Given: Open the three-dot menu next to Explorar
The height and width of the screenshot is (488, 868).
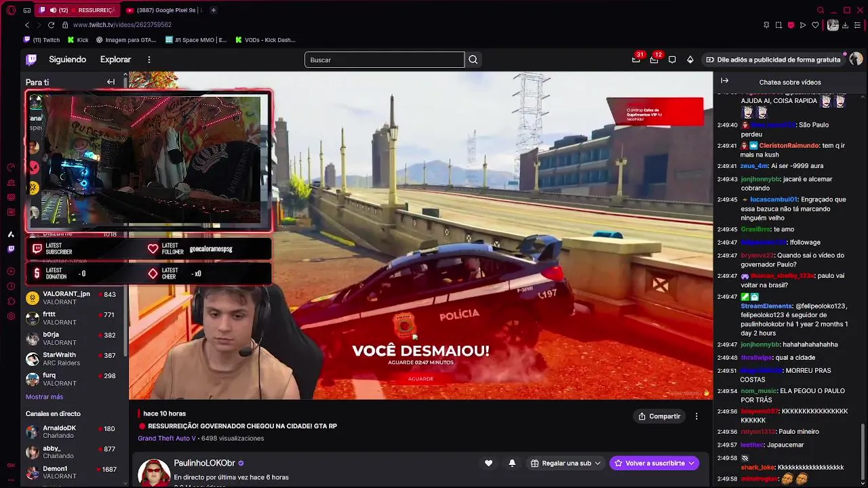Looking at the screenshot, I should (149, 60).
